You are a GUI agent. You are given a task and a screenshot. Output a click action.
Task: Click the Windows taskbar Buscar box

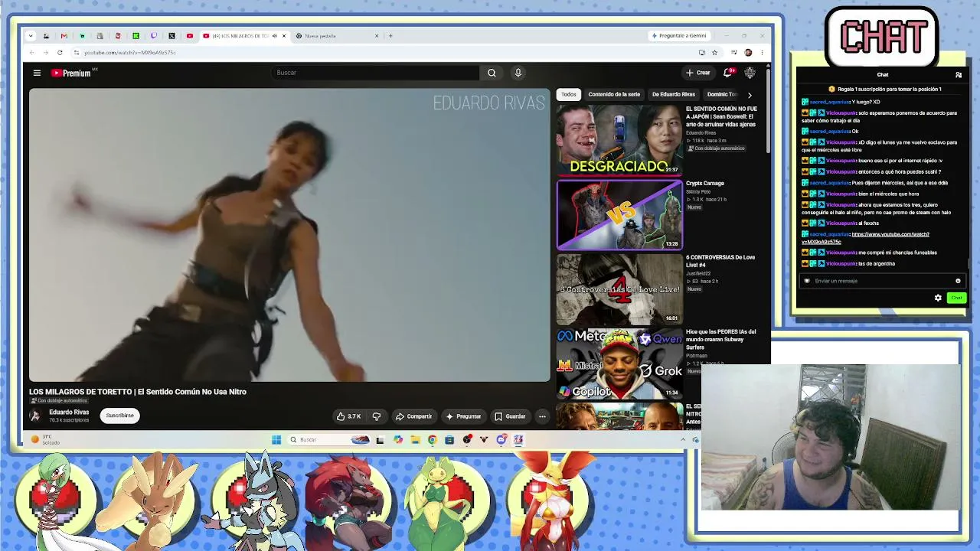point(329,439)
